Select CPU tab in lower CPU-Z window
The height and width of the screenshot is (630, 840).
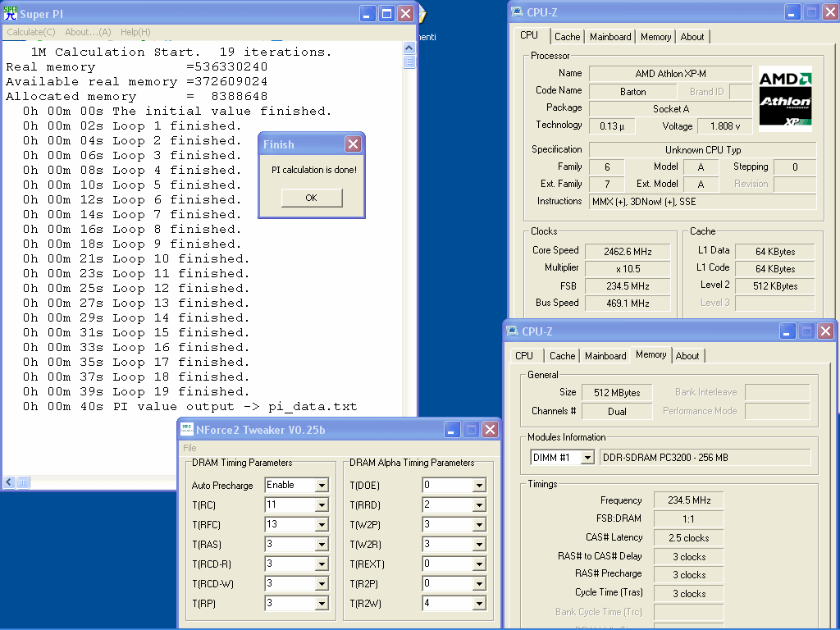524,356
